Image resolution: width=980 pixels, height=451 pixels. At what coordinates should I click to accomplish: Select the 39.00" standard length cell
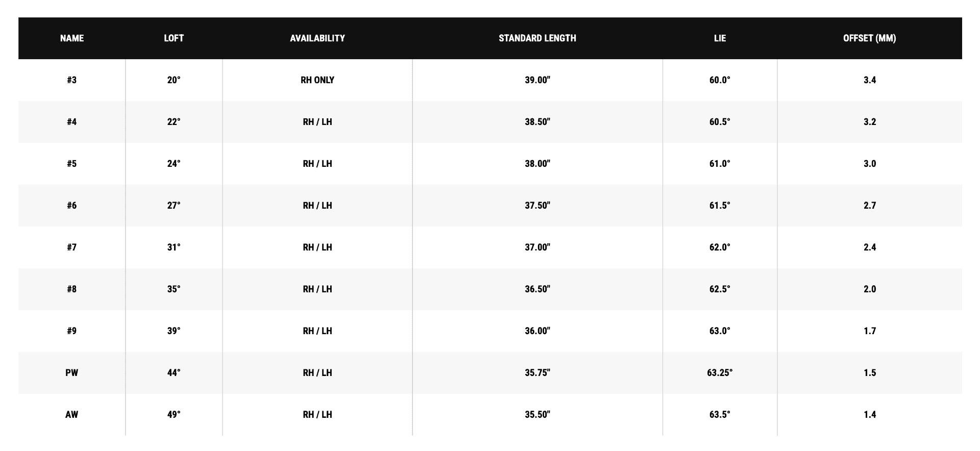point(537,80)
